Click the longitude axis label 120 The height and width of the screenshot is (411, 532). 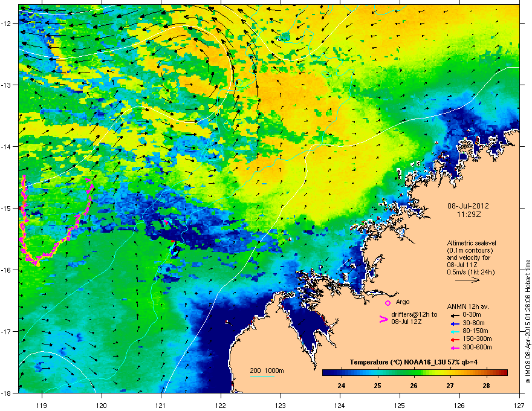[x=102, y=405]
